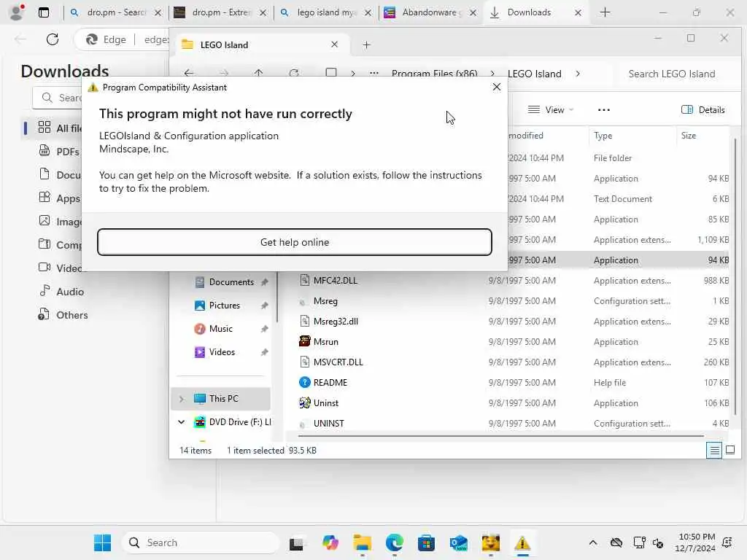747x560 pixels.
Task: Close the Program Compatibility Assistant dialog
Action: point(496,87)
